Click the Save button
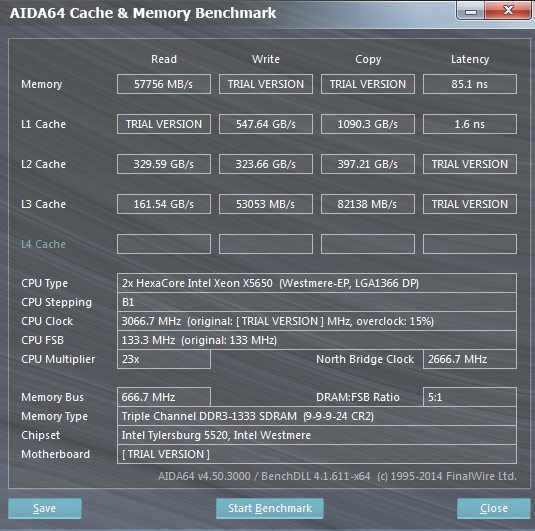 (x=45, y=508)
